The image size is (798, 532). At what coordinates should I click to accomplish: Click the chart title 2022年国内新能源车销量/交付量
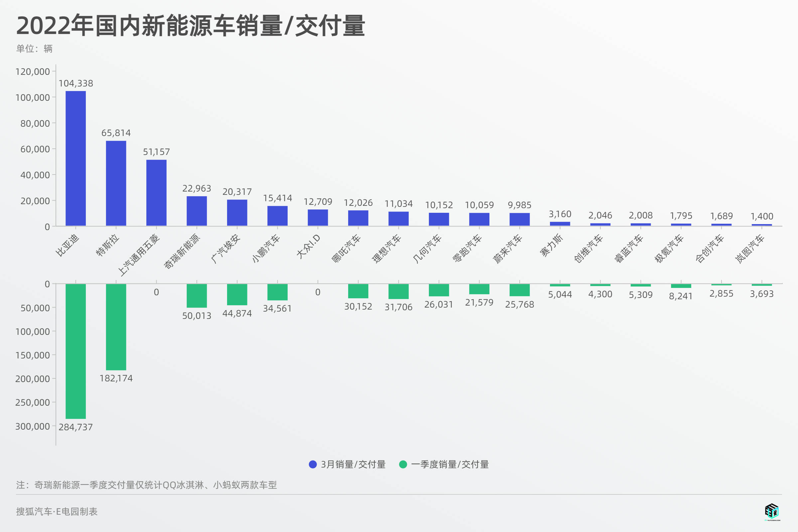(x=190, y=26)
